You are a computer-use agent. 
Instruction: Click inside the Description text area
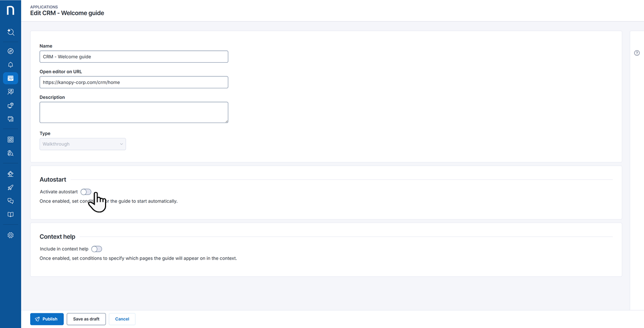[134, 113]
